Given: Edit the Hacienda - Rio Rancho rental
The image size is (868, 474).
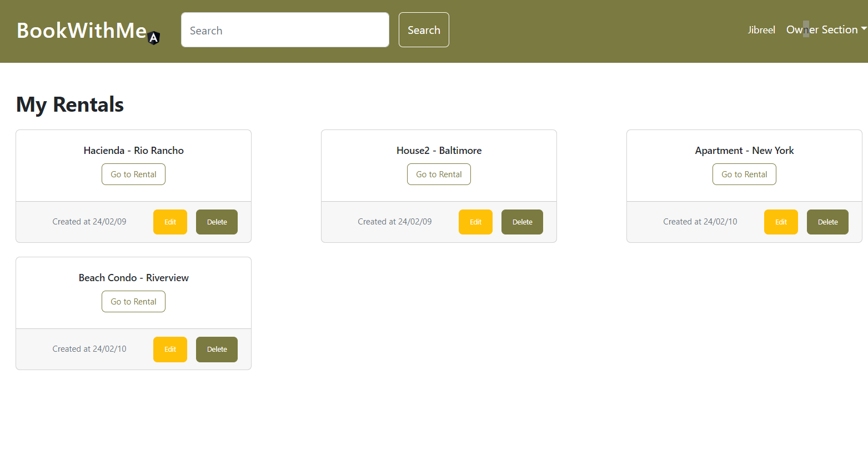Looking at the screenshot, I should pos(170,222).
